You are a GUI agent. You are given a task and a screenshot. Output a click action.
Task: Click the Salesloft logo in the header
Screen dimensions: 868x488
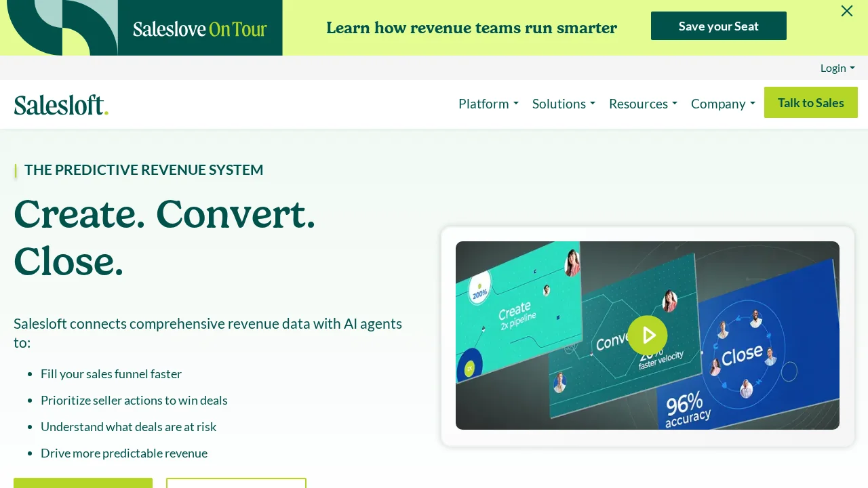tap(61, 104)
